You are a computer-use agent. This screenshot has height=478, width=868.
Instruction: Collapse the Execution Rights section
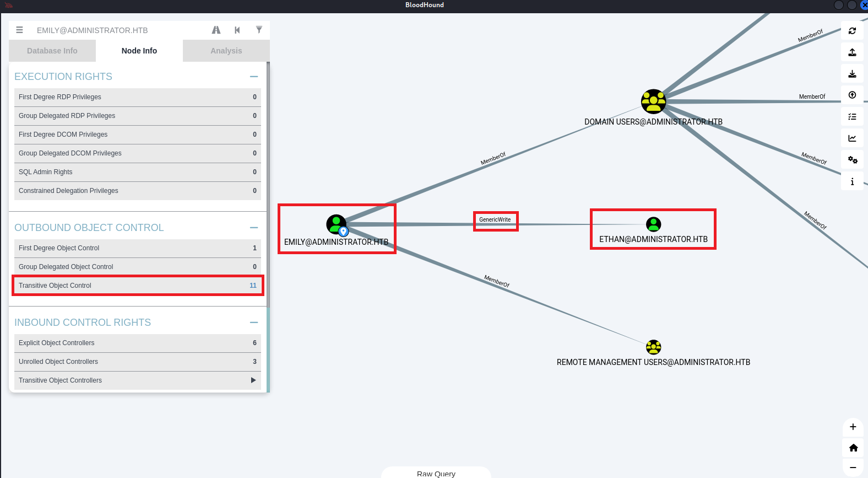point(254,77)
